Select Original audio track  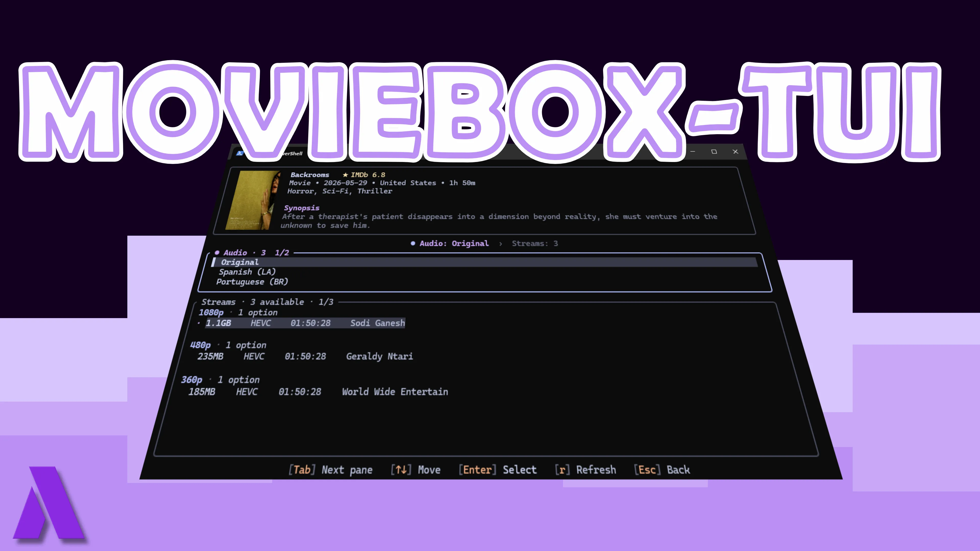pos(484,262)
